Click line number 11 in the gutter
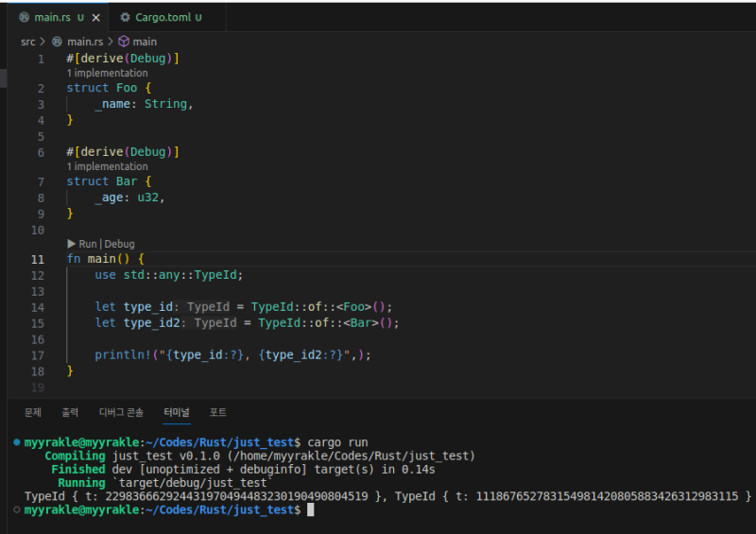This screenshot has width=756, height=534. point(37,259)
